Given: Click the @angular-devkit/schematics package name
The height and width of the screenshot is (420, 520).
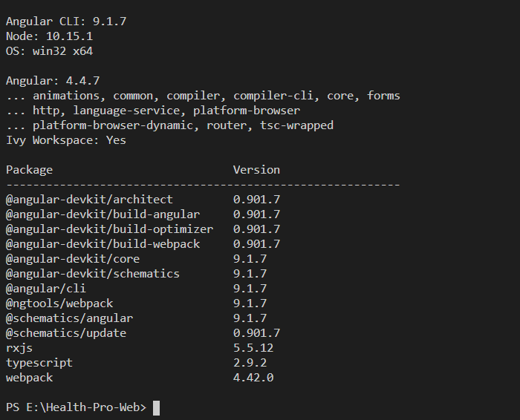Looking at the screenshot, I should 93,274.
